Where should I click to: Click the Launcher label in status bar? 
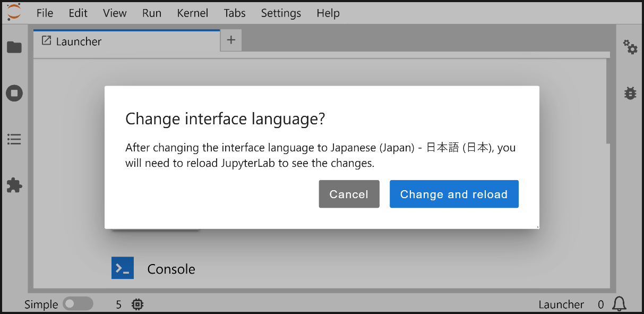[561, 304]
